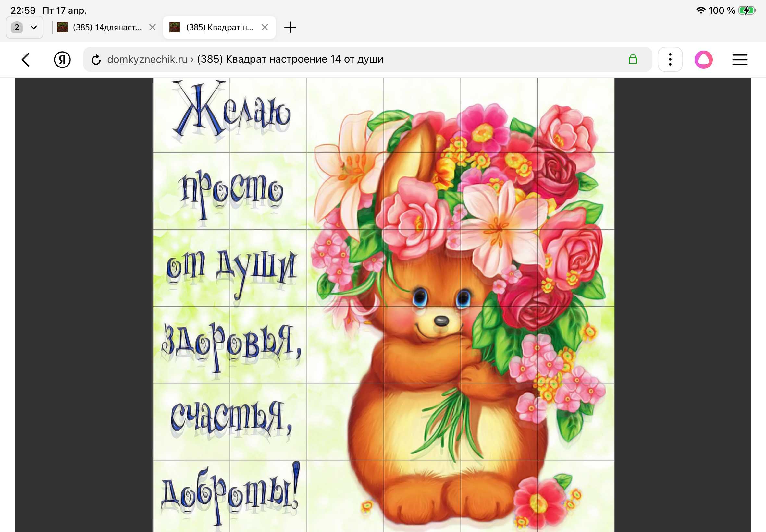The height and width of the screenshot is (532, 766).
Task: Open the Yandex home icon
Action: point(62,60)
